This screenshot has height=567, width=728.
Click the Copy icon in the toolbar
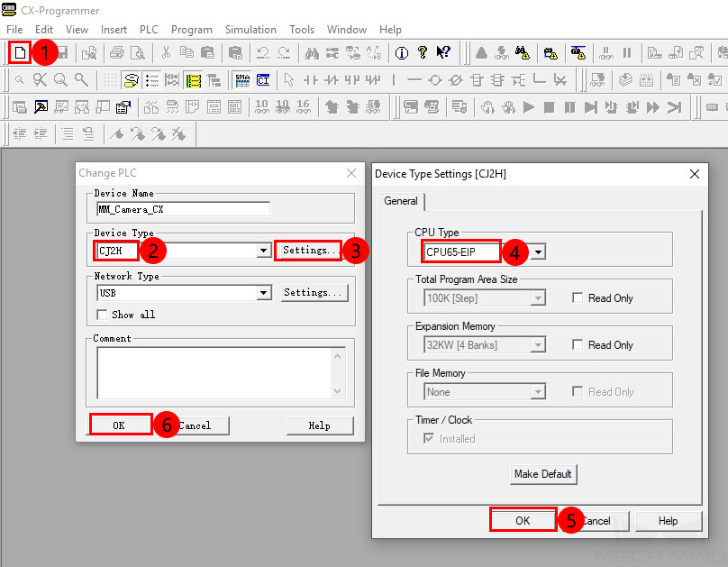[187, 53]
